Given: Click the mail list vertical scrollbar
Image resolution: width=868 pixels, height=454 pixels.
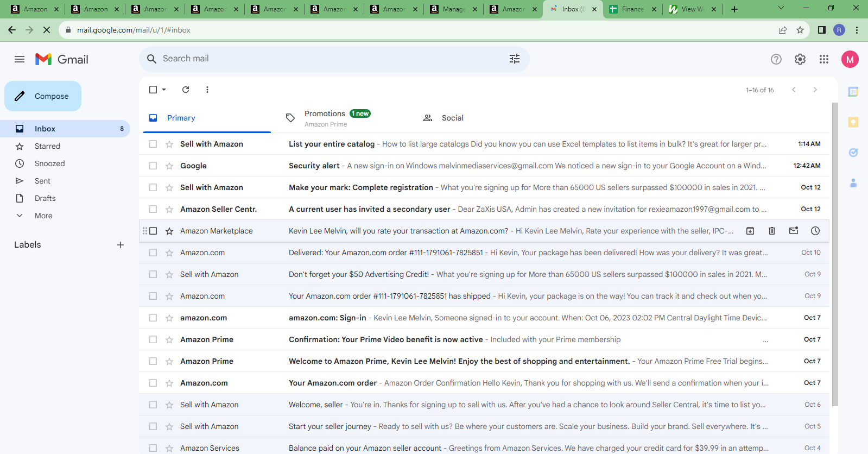Looking at the screenshot, I should click(x=835, y=254).
